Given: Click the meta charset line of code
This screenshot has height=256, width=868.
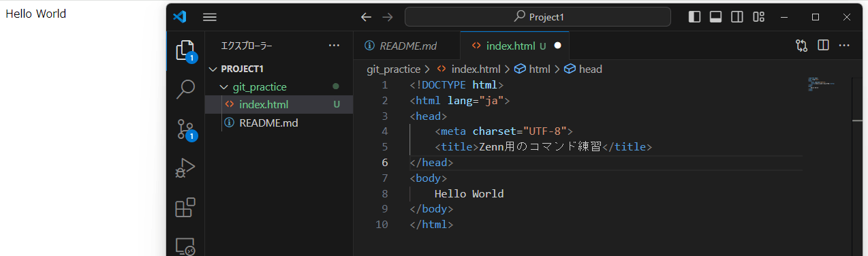Looking at the screenshot, I should 503,131.
